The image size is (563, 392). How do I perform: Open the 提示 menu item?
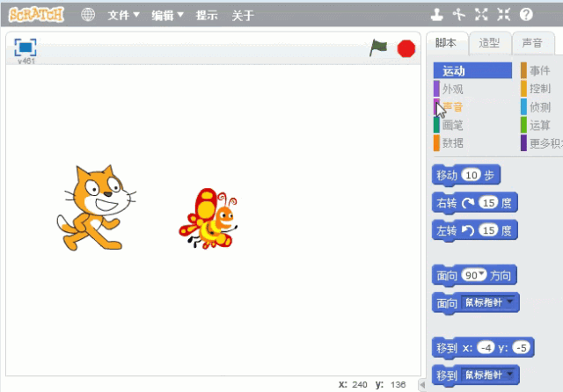(x=207, y=15)
